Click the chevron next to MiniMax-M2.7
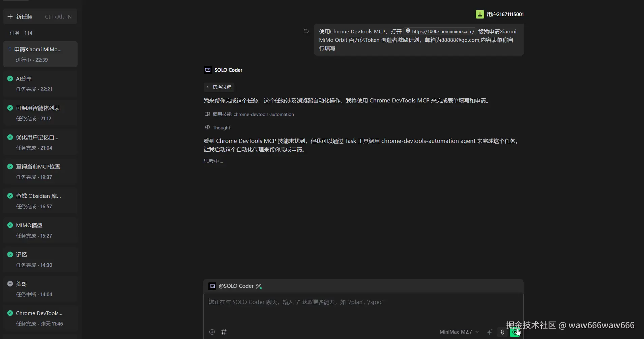644x339 pixels. (477, 332)
